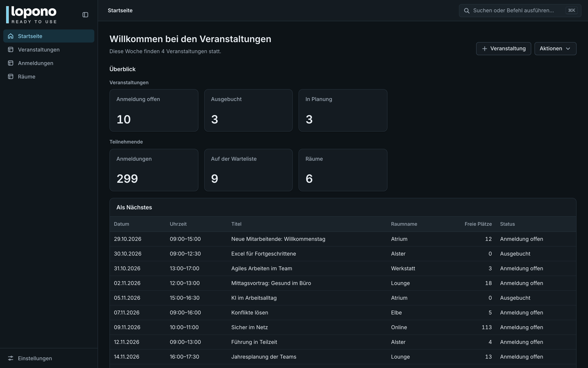This screenshot has width=588, height=368.
Task: Select 'KI im Arbeitsalltag' title
Action: pyautogui.click(x=254, y=298)
